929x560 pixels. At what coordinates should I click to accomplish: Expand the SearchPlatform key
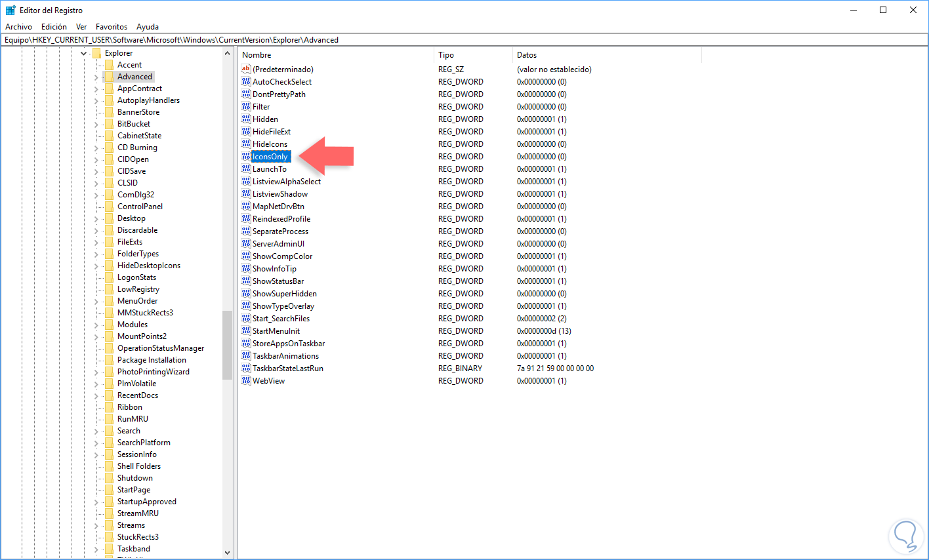[x=96, y=443]
